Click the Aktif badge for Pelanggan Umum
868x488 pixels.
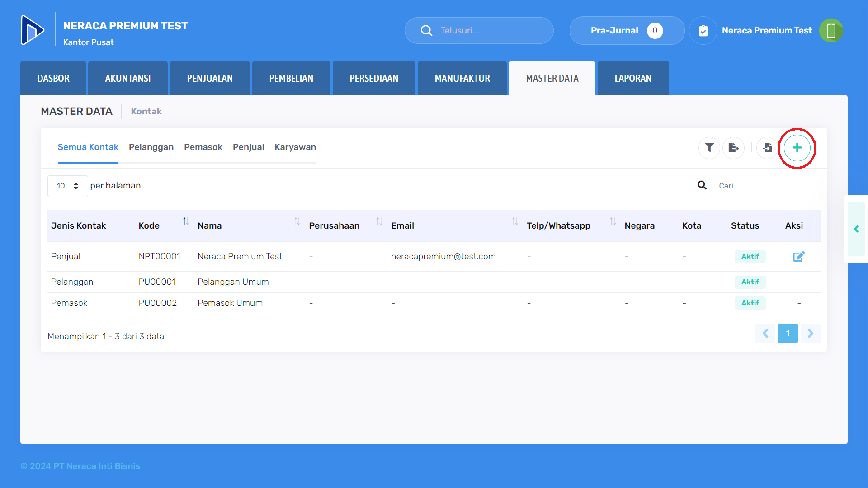[x=750, y=282]
